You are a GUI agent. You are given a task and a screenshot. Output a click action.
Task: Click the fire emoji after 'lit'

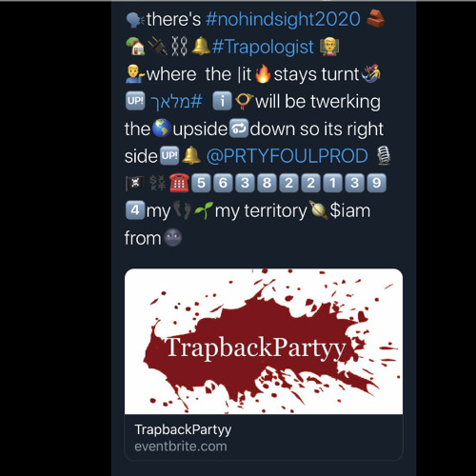(x=263, y=74)
